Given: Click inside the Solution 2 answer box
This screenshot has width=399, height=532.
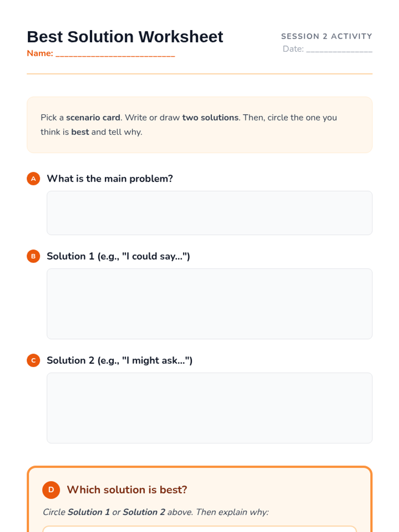Looking at the screenshot, I should pyautogui.click(x=209, y=408).
